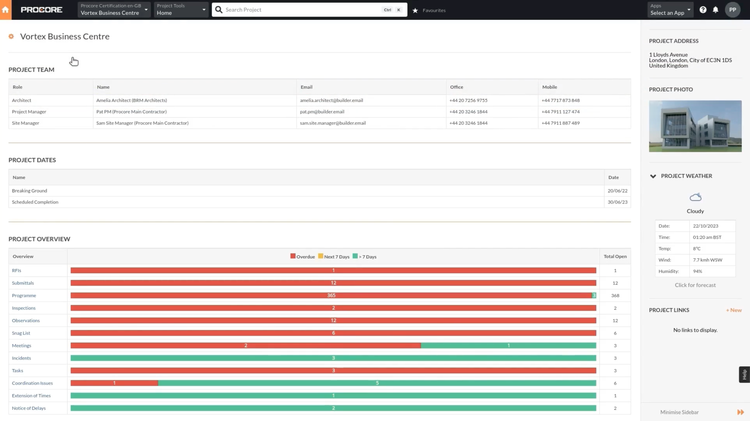Click the Incidents green bar
Screen dimensions: 750x421
pos(333,358)
